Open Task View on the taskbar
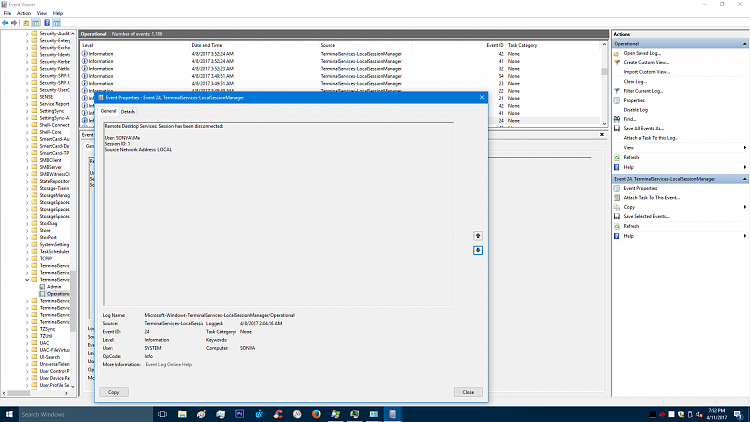 click(x=162, y=414)
